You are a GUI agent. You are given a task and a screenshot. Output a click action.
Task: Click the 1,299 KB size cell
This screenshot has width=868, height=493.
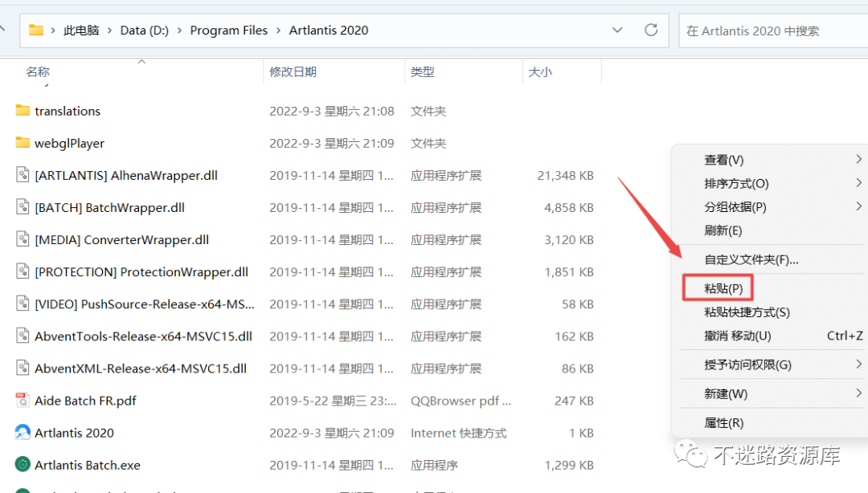[568, 465]
